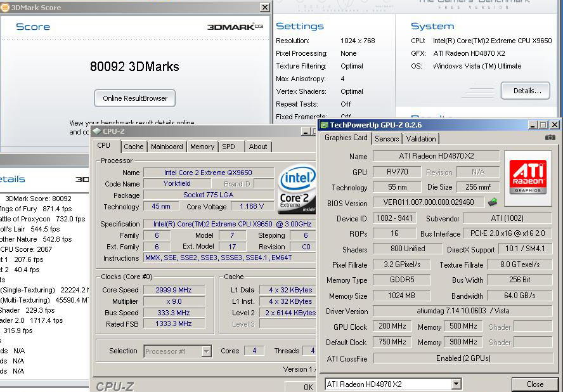This screenshot has height=392, width=563.
Task: Click the GPU-Z title bar icon
Action: tap(323, 125)
